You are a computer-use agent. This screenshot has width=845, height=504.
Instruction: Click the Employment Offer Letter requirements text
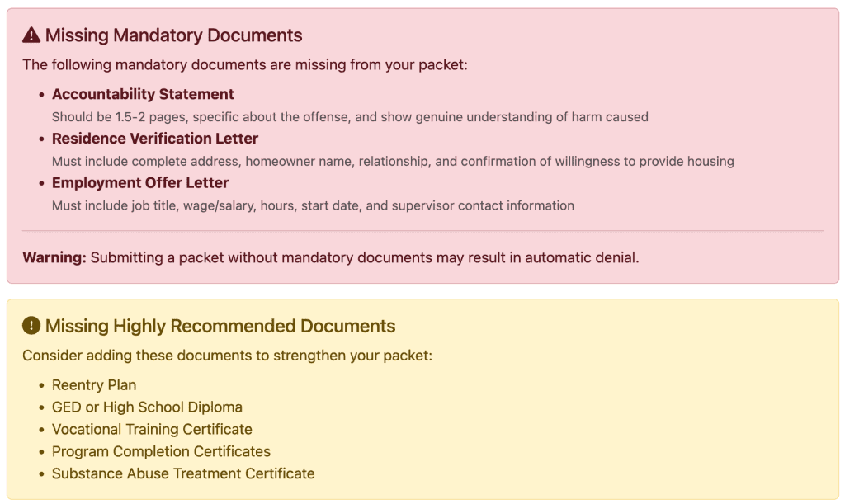pyautogui.click(x=313, y=205)
